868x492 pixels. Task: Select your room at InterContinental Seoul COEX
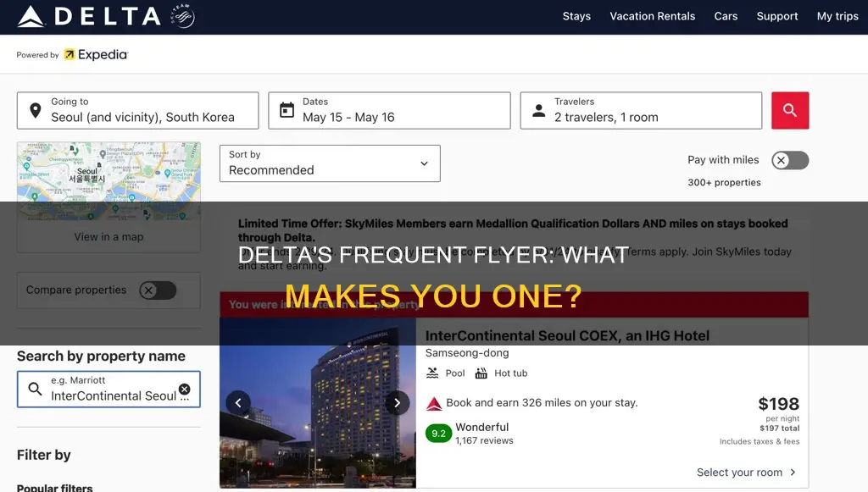(x=741, y=473)
